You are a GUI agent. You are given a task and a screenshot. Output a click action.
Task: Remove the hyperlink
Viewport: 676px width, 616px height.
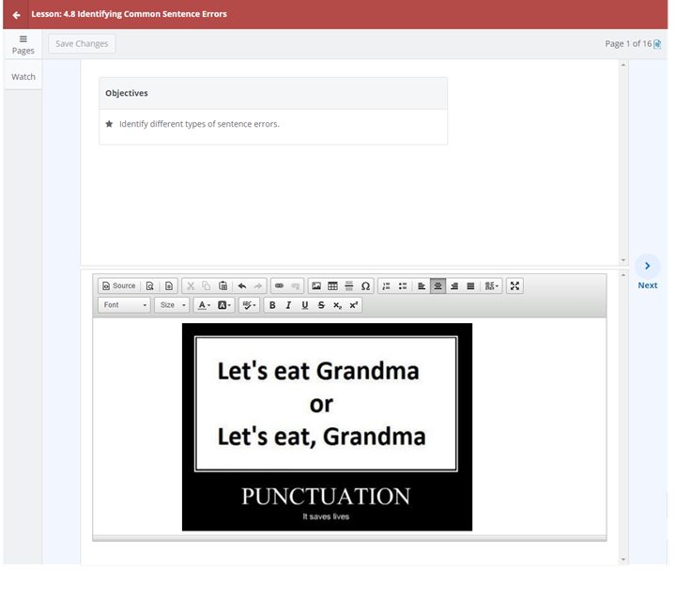pyautogui.click(x=296, y=285)
